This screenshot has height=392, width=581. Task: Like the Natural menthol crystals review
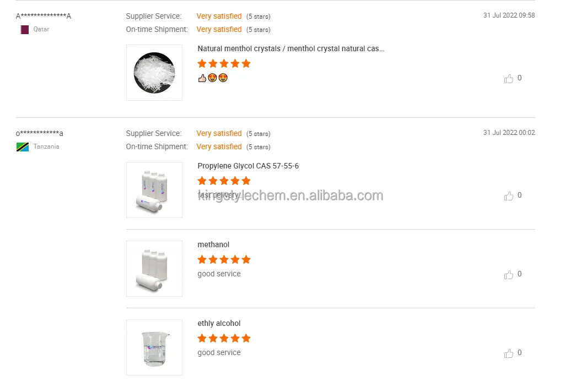pos(509,79)
